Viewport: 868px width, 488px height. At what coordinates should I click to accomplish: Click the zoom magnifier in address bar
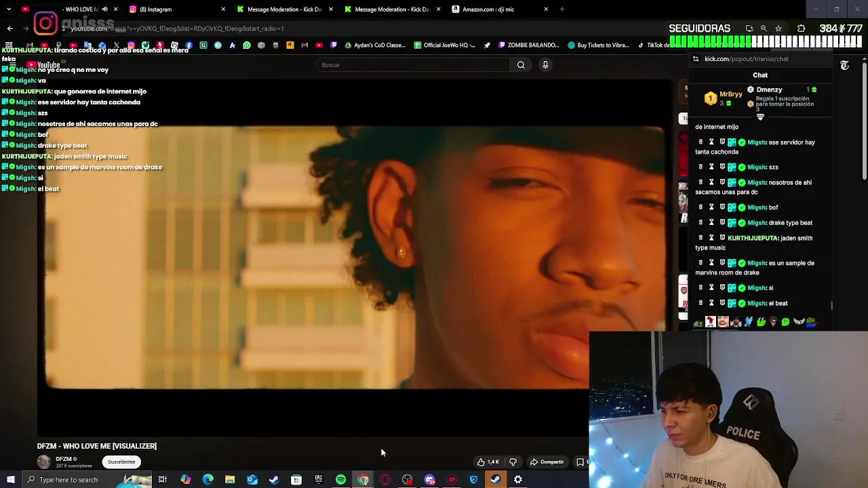764,28
